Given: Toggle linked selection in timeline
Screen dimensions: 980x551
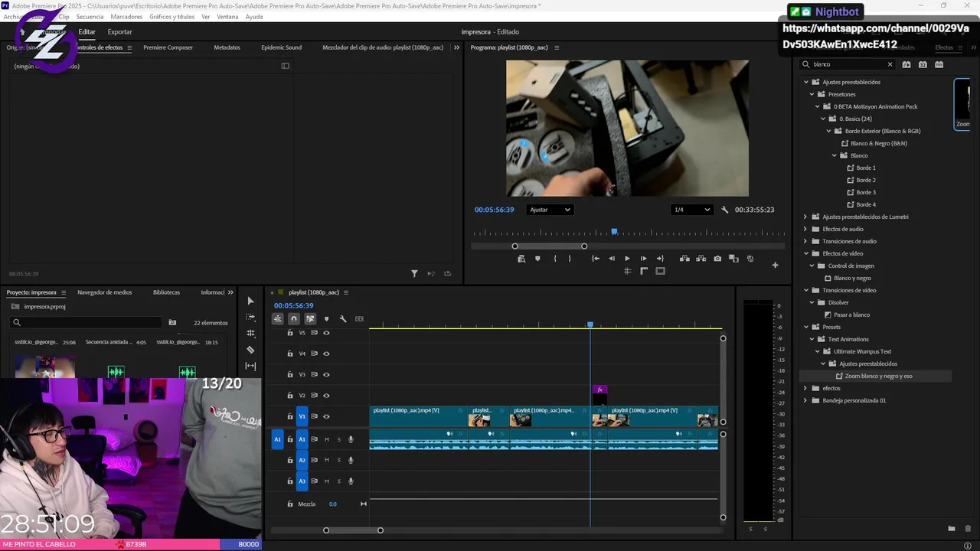Looking at the screenshot, I should pos(310,318).
